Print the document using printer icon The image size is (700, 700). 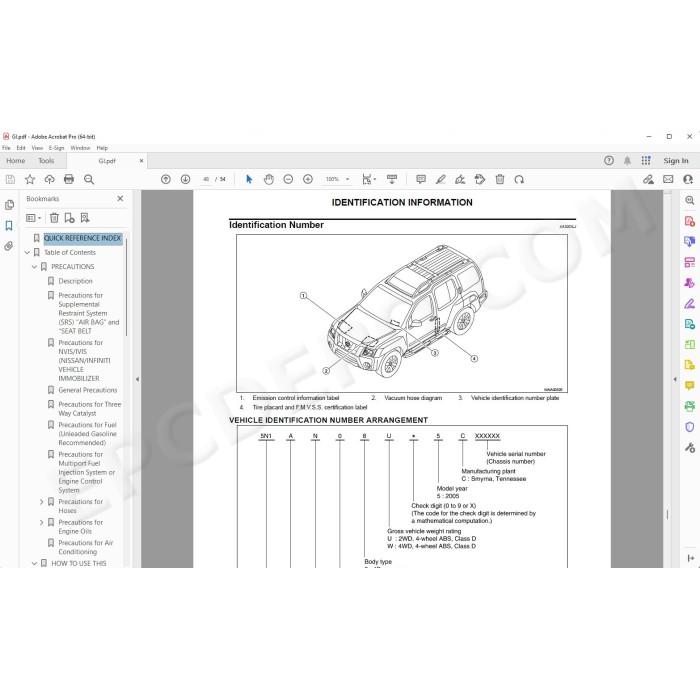(x=69, y=179)
